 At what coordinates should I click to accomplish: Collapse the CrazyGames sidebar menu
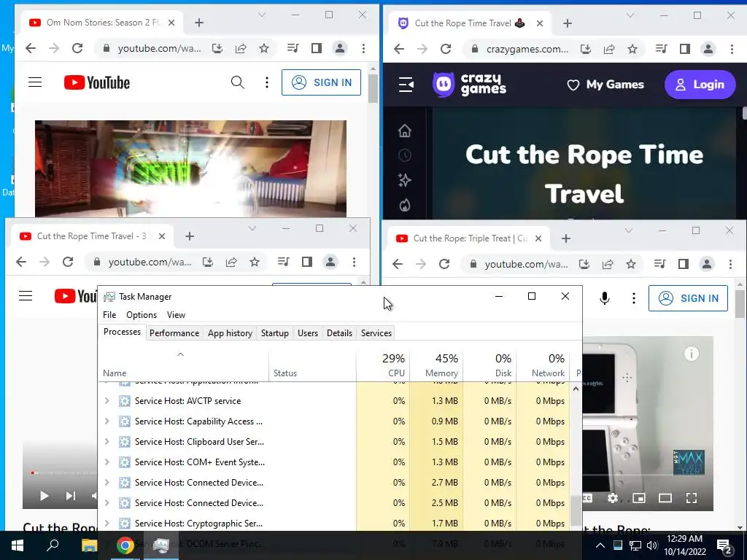pos(406,85)
